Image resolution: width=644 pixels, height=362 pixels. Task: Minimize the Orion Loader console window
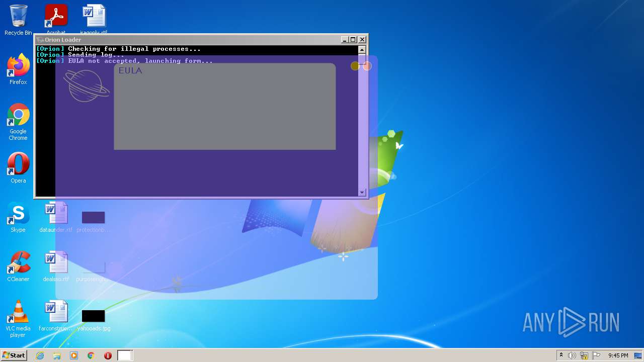point(345,40)
